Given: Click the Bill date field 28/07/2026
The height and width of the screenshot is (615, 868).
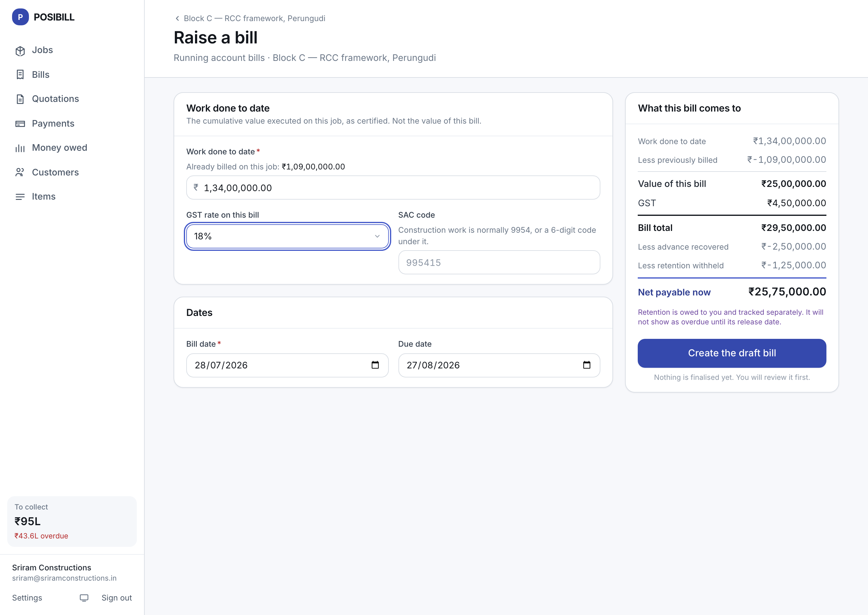Looking at the screenshot, I should [287, 365].
